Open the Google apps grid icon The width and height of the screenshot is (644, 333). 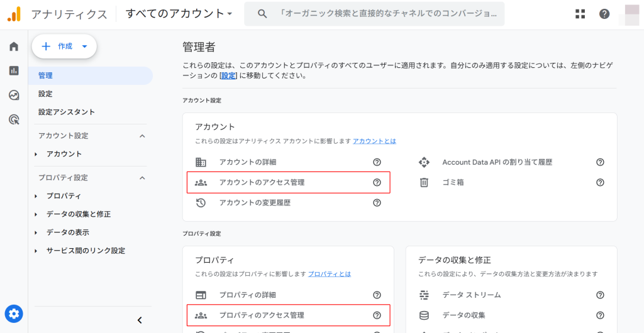pyautogui.click(x=580, y=14)
